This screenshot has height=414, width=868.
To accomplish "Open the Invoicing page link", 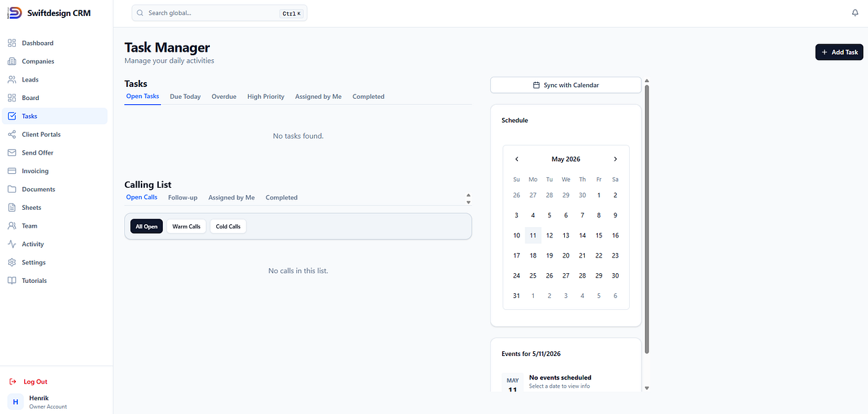I will coord(55,171).
